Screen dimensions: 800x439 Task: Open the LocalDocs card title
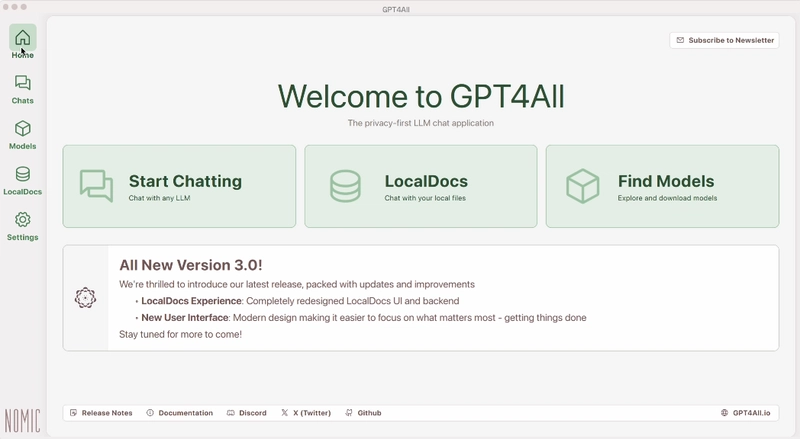426,181
